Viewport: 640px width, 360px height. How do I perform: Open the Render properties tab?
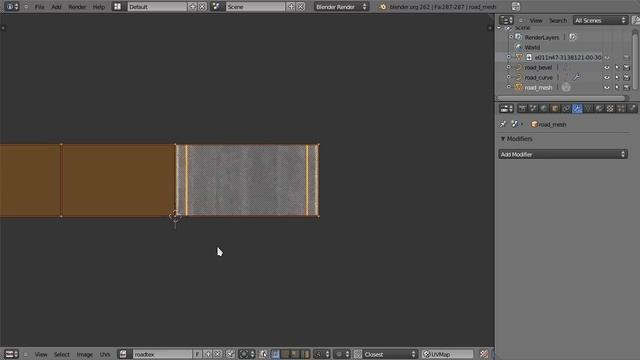click(522, 109)
